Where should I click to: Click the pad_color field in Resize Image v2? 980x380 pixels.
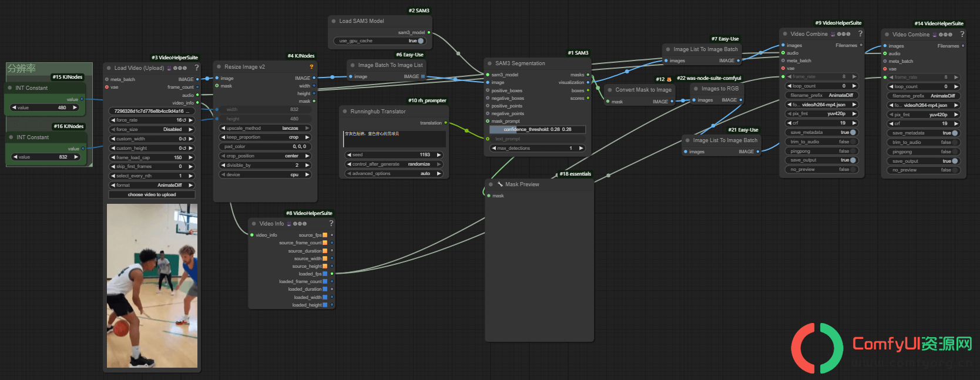point(265,147)
